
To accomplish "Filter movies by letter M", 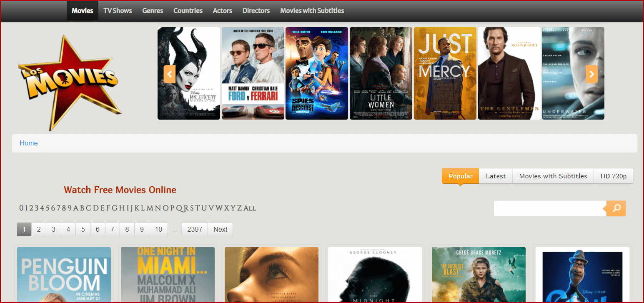I will (x=150, y=208).
